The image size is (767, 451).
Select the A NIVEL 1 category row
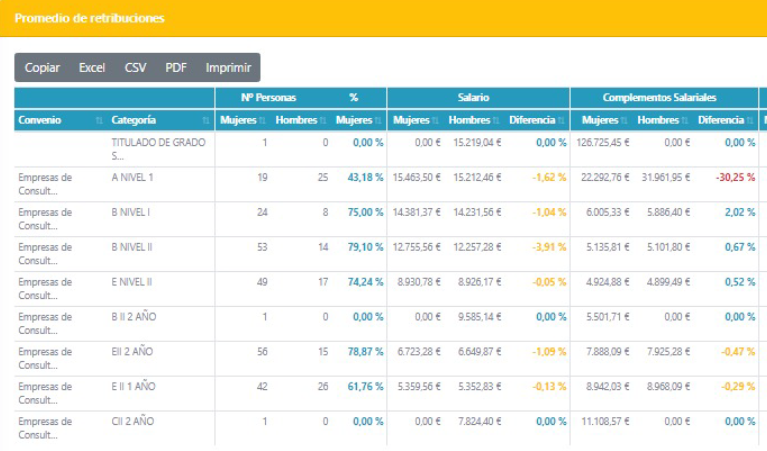[134, 177]
